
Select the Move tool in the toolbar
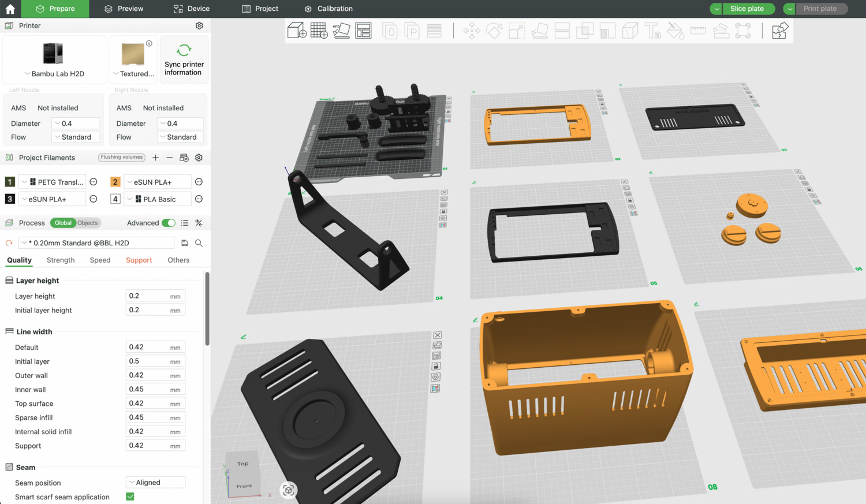click(472, 30)
